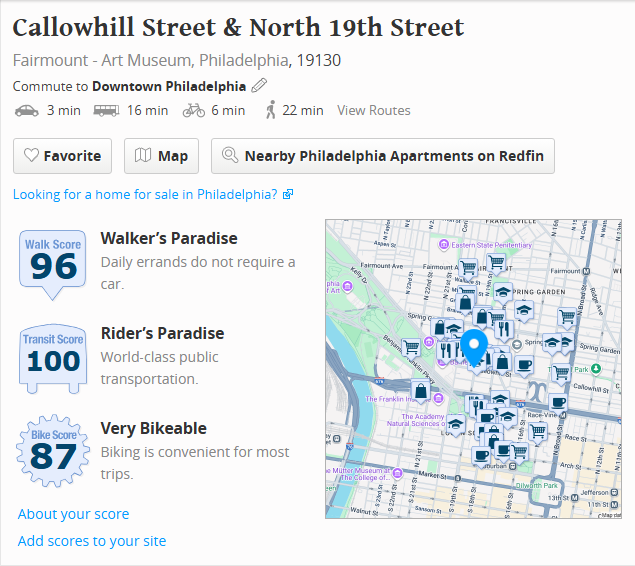Click the bicycle commute icon
This screenshot has height=566, width=635.
pyautogui.click(x=194, y=111)
